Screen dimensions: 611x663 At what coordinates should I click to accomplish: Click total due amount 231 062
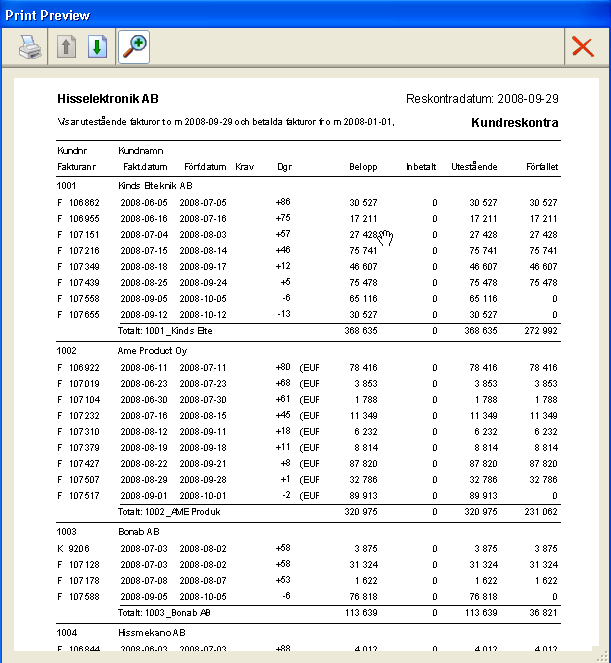[541, 512]
